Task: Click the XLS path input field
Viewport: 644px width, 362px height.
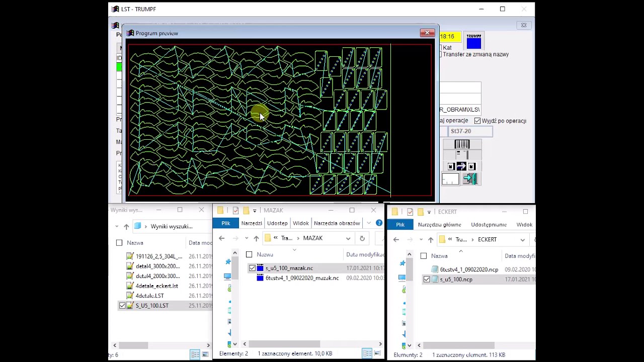Action: pyautogui.click(x=460, y=110)
